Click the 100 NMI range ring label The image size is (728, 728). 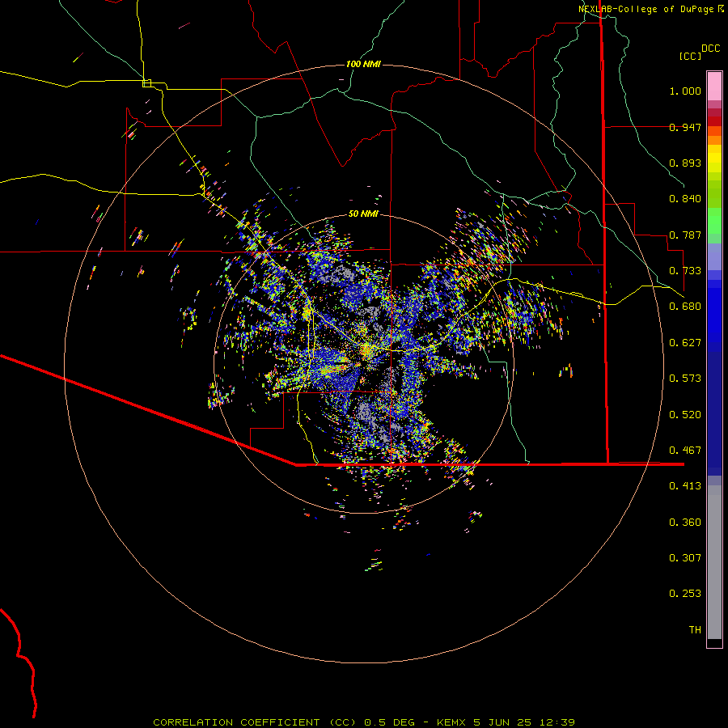click(363, 64)
